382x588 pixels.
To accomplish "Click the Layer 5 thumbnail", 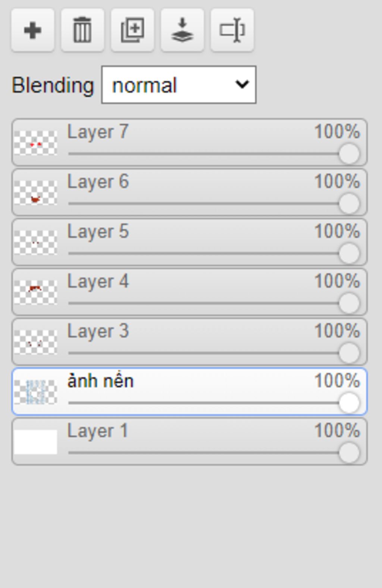I will (35, 243).
